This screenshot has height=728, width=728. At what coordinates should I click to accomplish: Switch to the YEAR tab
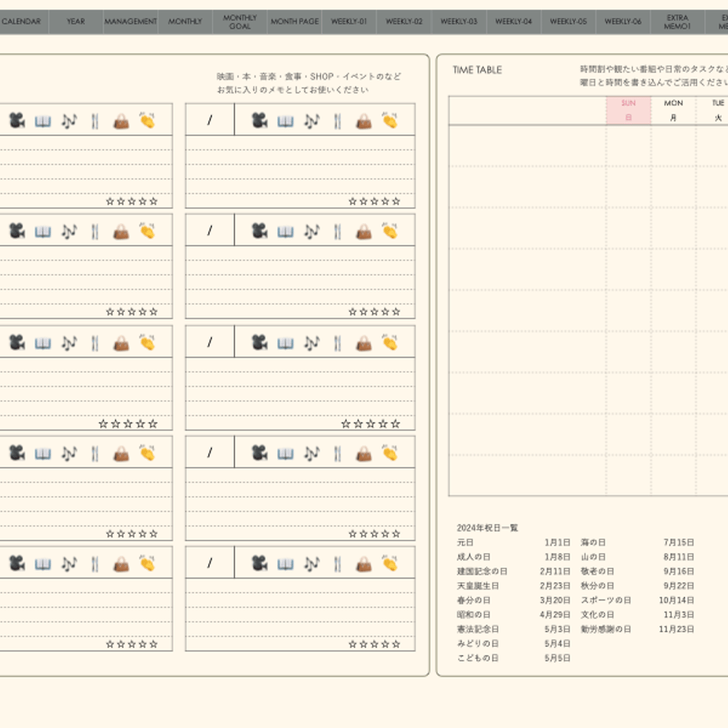[76, 22]
